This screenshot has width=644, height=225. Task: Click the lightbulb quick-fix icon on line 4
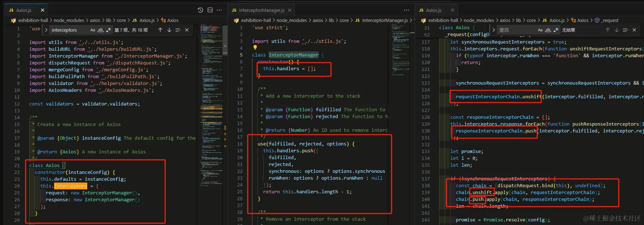point(255,48)
